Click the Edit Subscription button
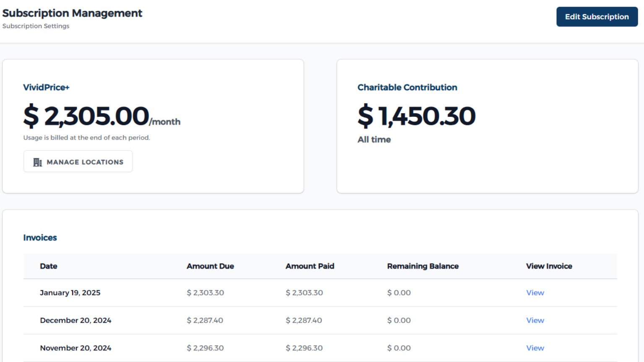The height and width of the screenshot is (362, 644). [597, 17]
